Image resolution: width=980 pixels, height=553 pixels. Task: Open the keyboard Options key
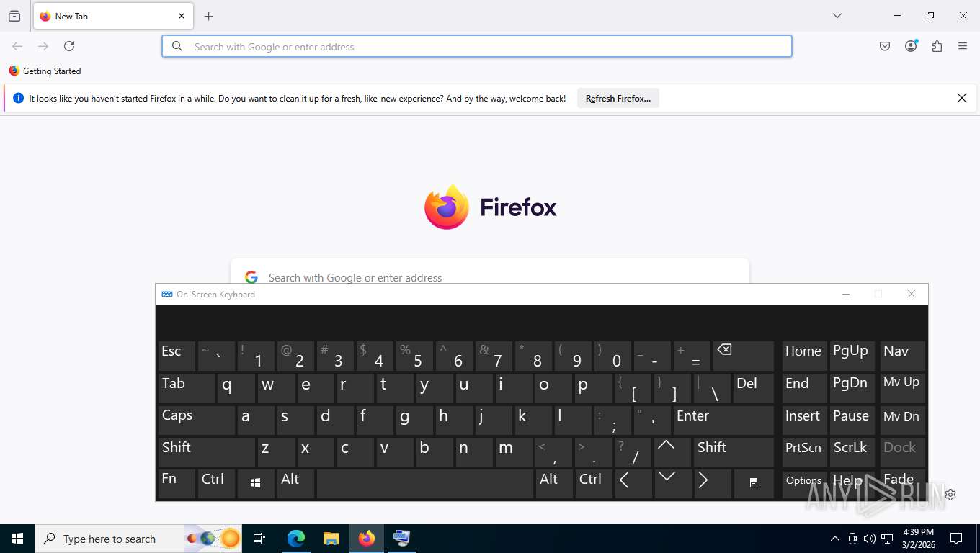pyautogui.click(x=804, y=484)
